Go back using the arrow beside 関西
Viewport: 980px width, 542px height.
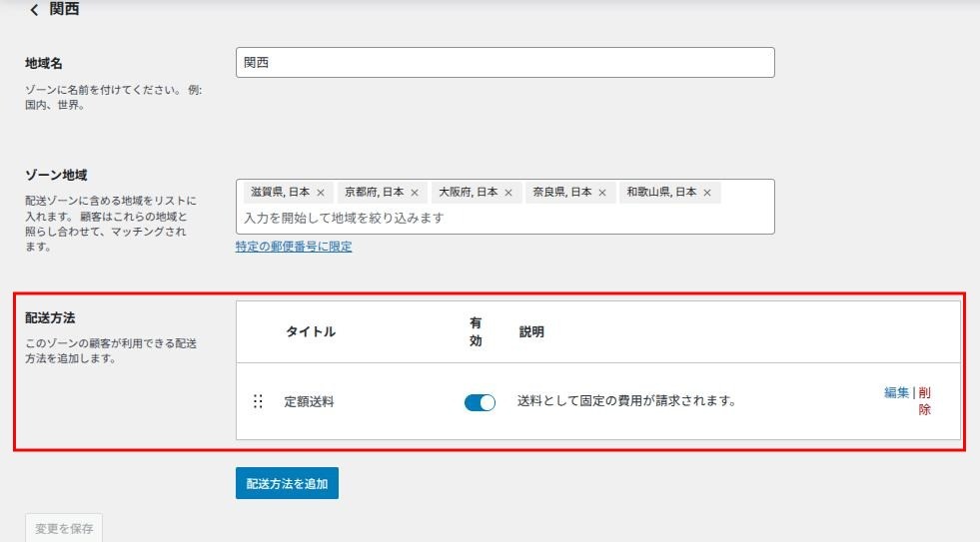tap(34, 10)
